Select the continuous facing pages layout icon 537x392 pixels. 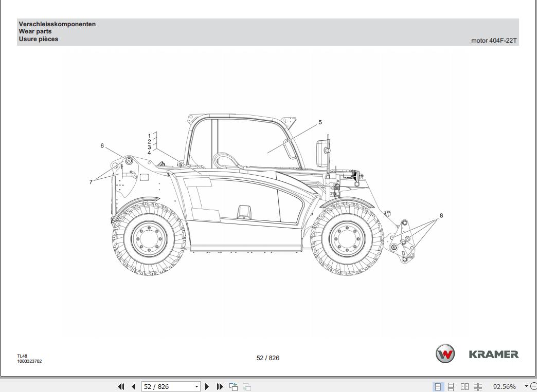click(x=478, y=386)
